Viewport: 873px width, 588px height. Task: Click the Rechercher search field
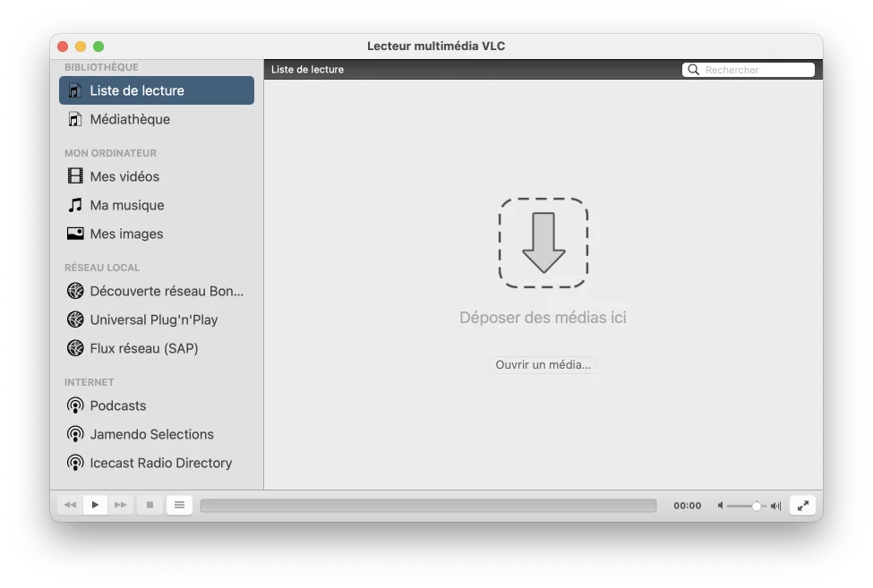[x=757, y=70]
